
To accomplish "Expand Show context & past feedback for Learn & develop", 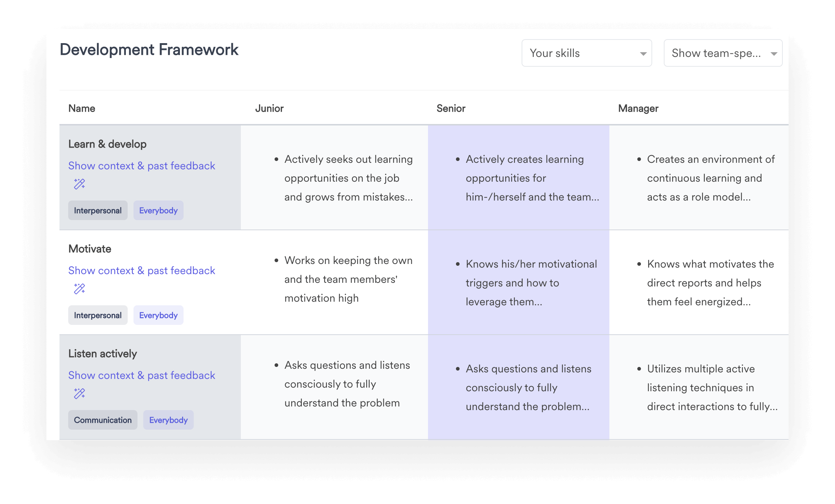I will (142, 166).
